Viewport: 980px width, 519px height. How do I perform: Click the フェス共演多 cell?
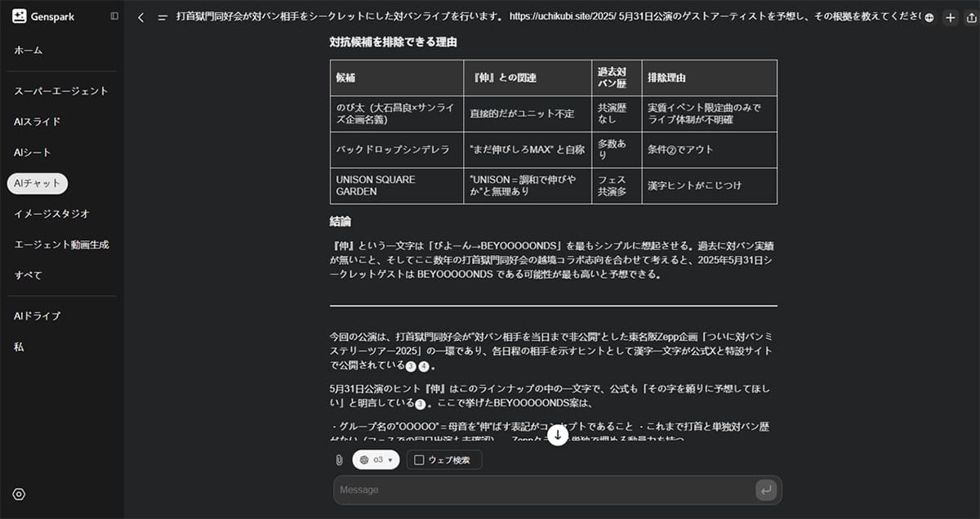(x=617, y=186)
